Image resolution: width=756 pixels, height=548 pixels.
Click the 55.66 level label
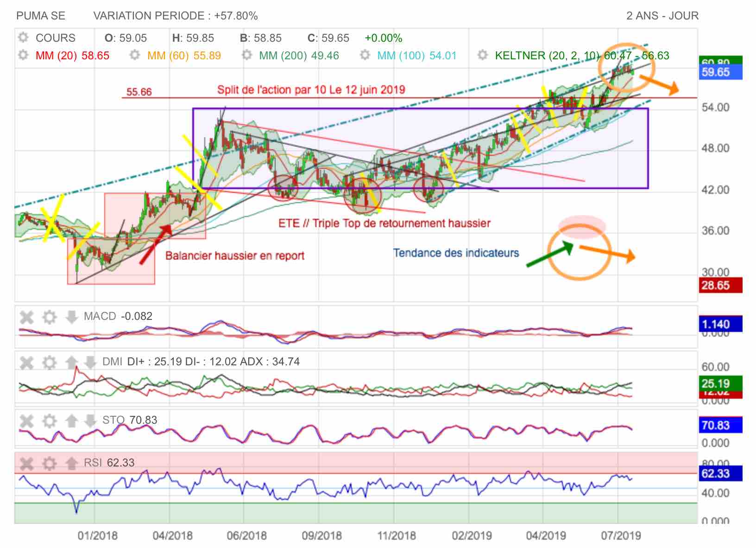pyautogui.click(x=139, y=92)
